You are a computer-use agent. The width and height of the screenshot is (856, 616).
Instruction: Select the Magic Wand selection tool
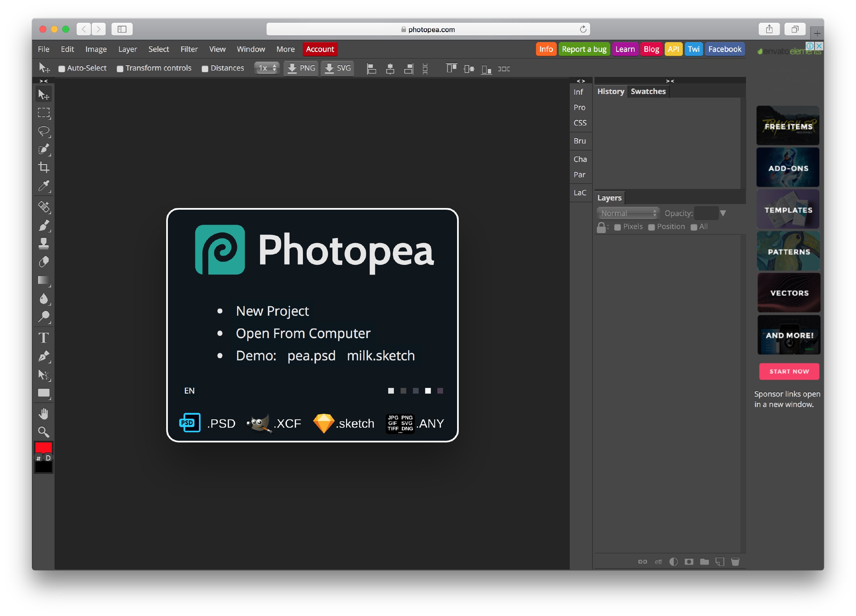tap(44, 149)
